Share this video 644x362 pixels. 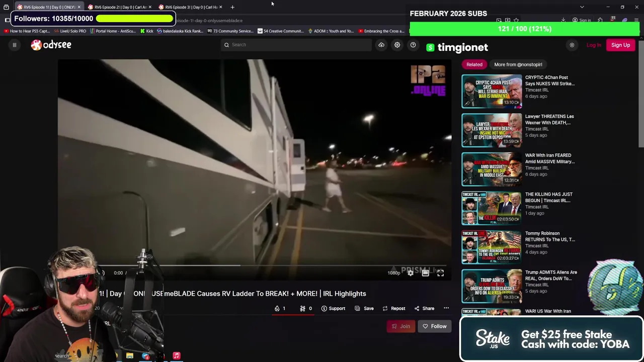tap(424, 308)
